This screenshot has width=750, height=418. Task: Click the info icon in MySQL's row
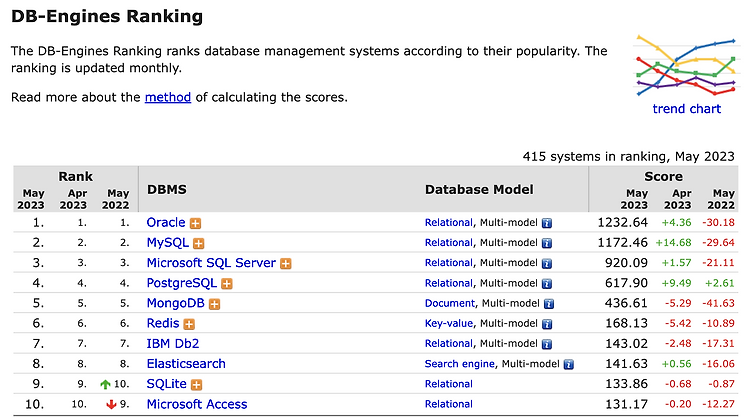tap(547, 243)
